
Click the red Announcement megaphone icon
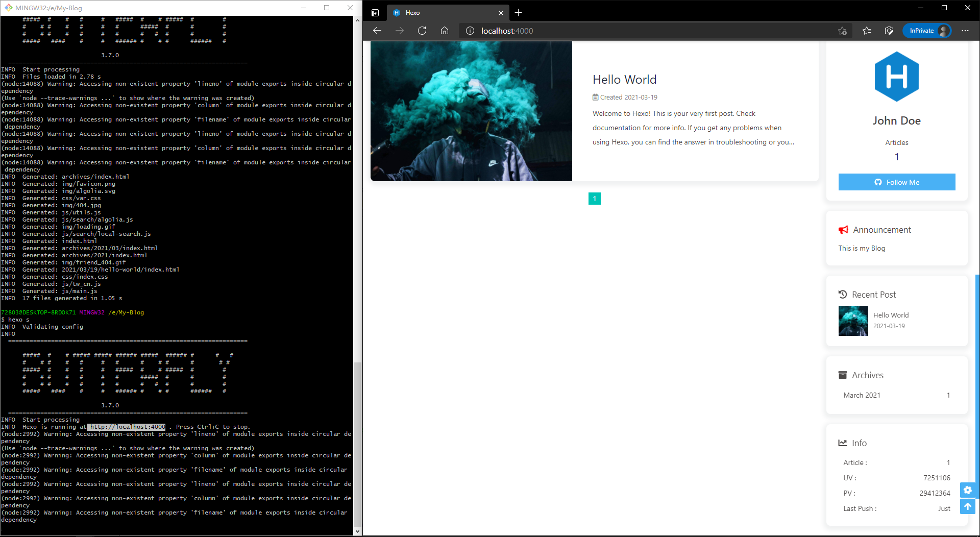pos(843,230)
